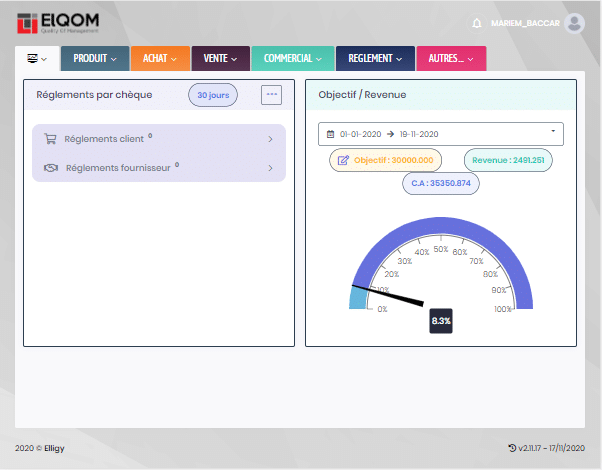Click the shopping cart icon for Règlements client

click(50, 139)
